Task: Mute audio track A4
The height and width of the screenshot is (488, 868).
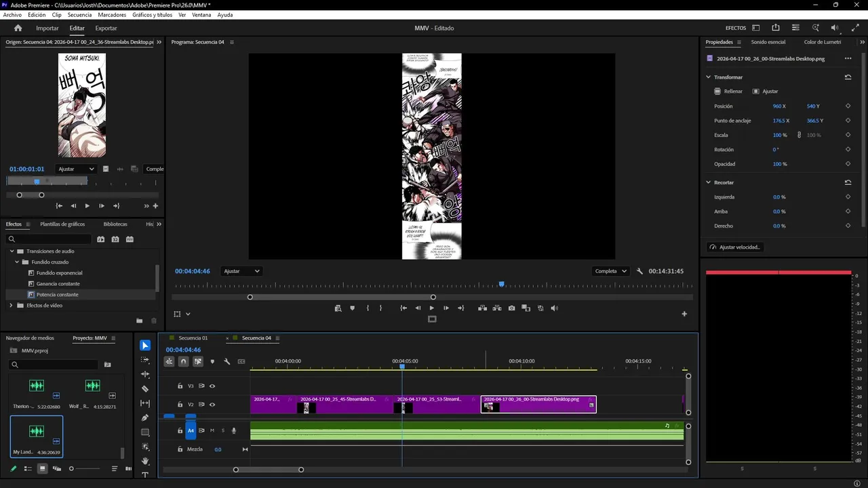Action: pyautogui.click(x=212, y=430)
